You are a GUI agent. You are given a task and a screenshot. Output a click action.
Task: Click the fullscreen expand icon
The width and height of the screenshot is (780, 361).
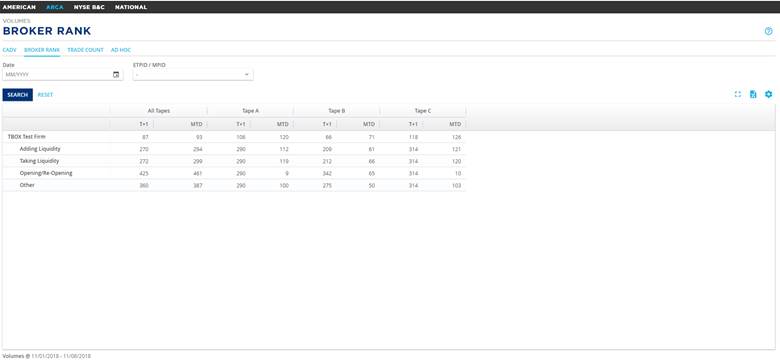738,94
